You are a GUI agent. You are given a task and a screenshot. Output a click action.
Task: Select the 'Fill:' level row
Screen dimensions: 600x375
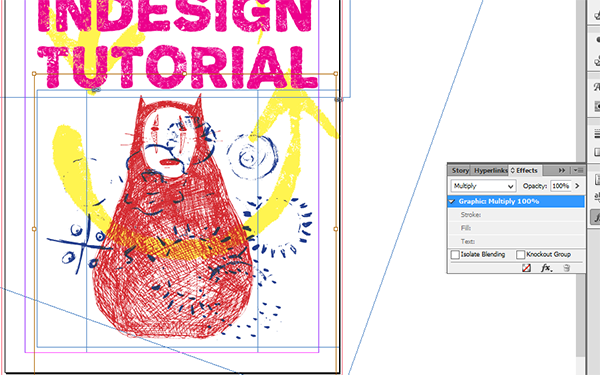516,228
